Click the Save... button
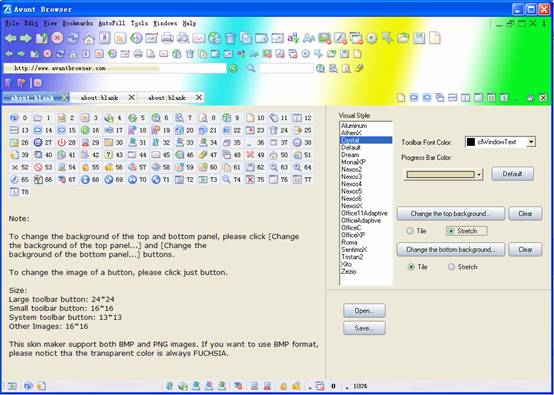The image size is (554, 395). 364,328
